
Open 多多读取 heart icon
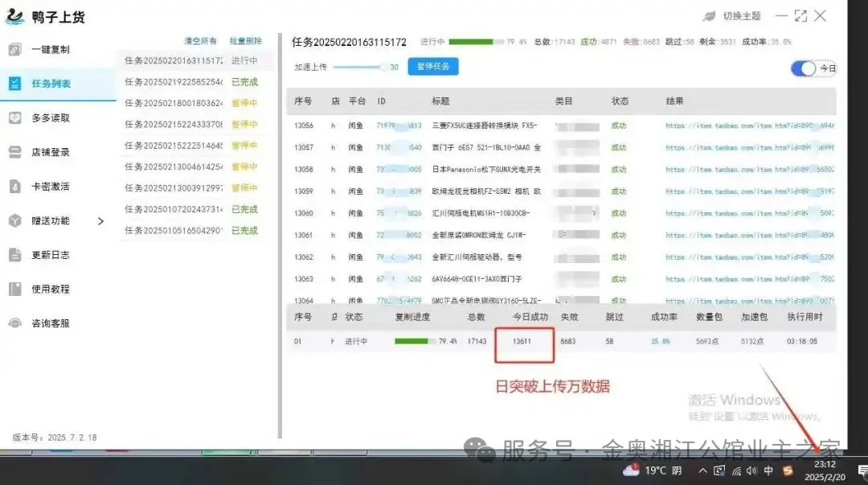[15, 118]
